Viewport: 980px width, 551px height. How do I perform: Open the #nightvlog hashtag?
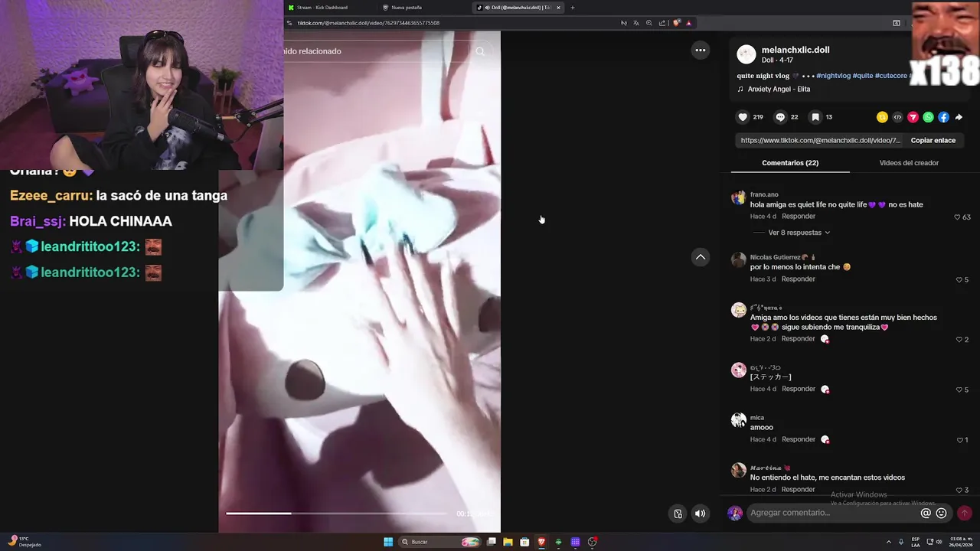[833, 76]
